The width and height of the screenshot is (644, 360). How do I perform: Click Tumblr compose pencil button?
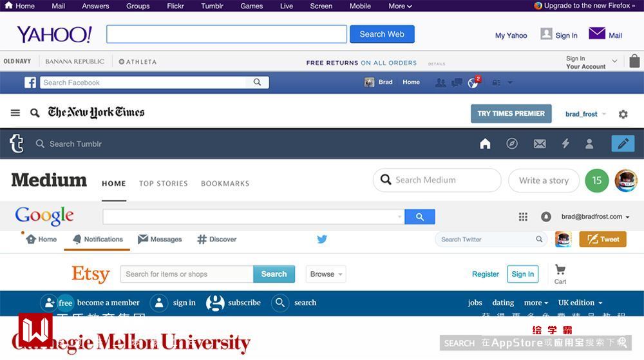pyautogui.click(x=623, y=143)
